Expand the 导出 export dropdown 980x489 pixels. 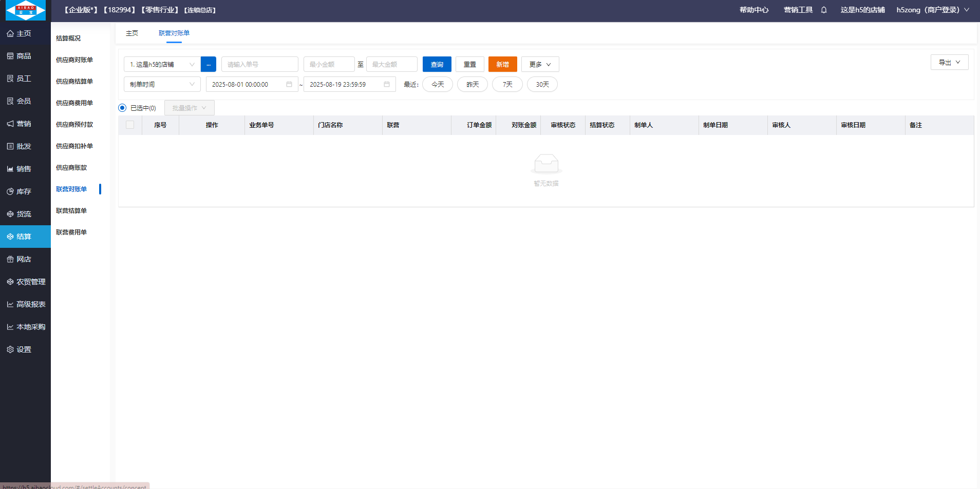click(x=949, y=62)
